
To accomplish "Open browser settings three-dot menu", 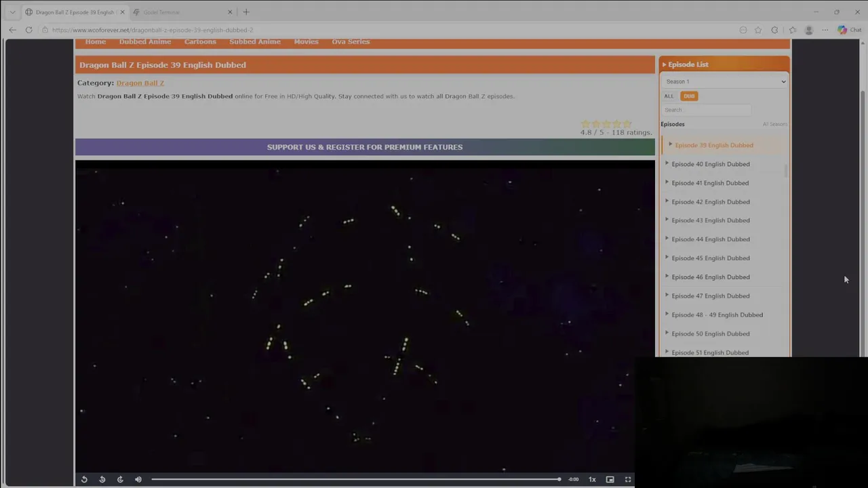I will (x=825, y=30).
